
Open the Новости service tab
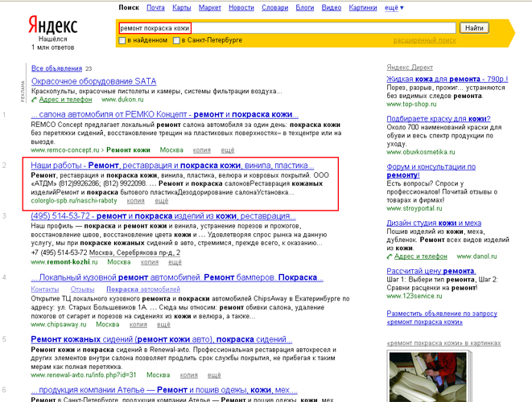pyautogui.click(x=241, y=7)
